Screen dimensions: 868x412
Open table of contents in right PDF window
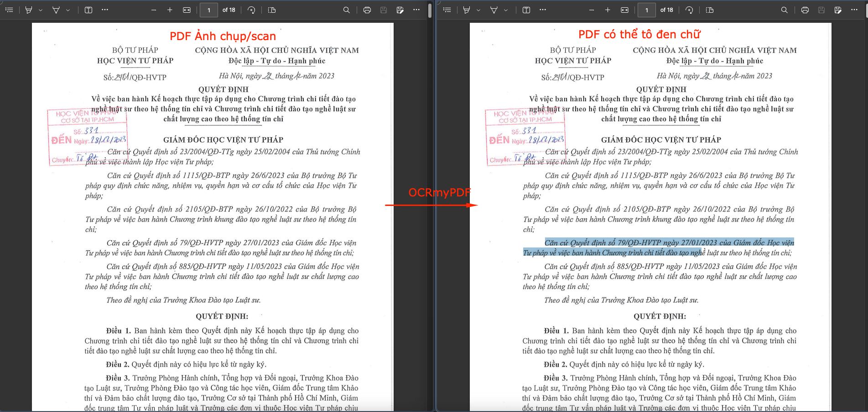click(447, 10)
